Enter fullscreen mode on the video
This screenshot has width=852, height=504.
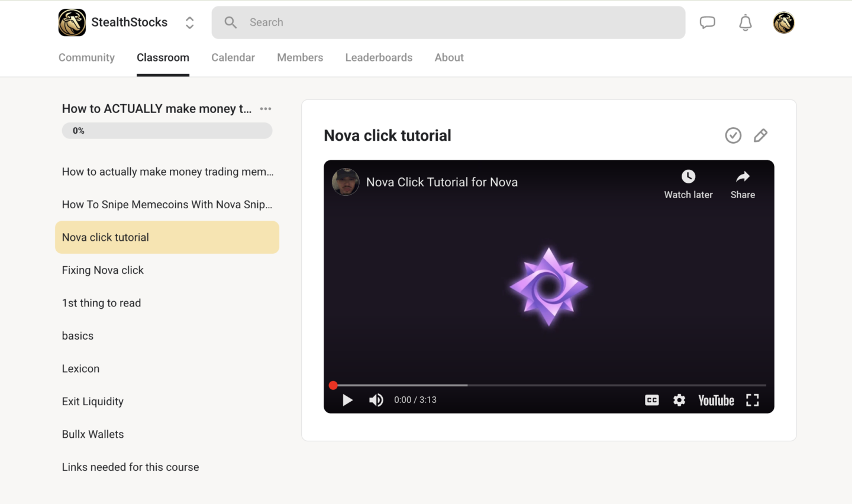(x=752, y=400)
